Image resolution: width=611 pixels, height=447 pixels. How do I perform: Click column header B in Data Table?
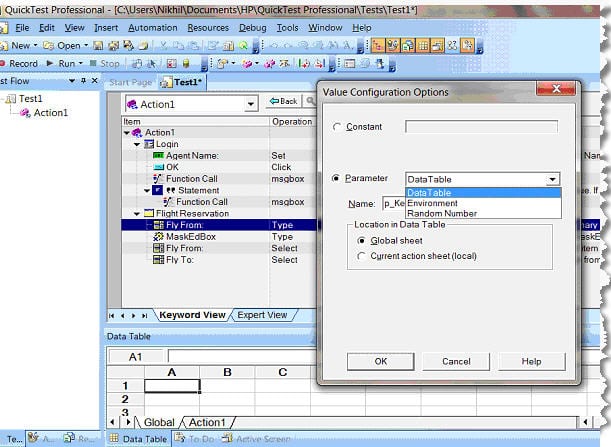click(227, 372)
